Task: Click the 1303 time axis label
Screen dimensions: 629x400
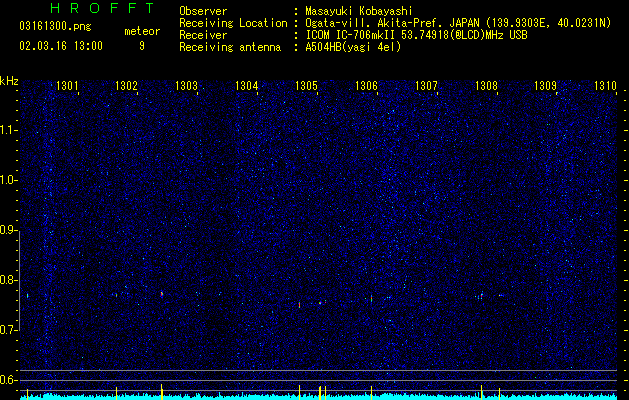Action: (x=187, y=85)
